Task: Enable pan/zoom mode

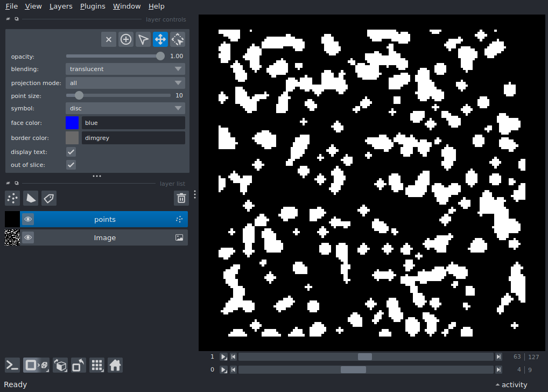Action: pos(160,39)
